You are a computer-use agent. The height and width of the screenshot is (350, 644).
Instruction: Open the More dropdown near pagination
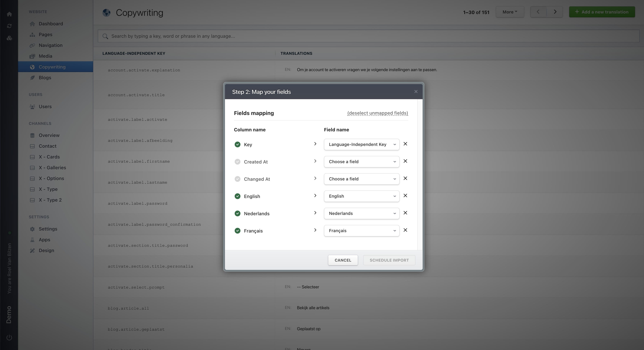[x=510, y=12]
